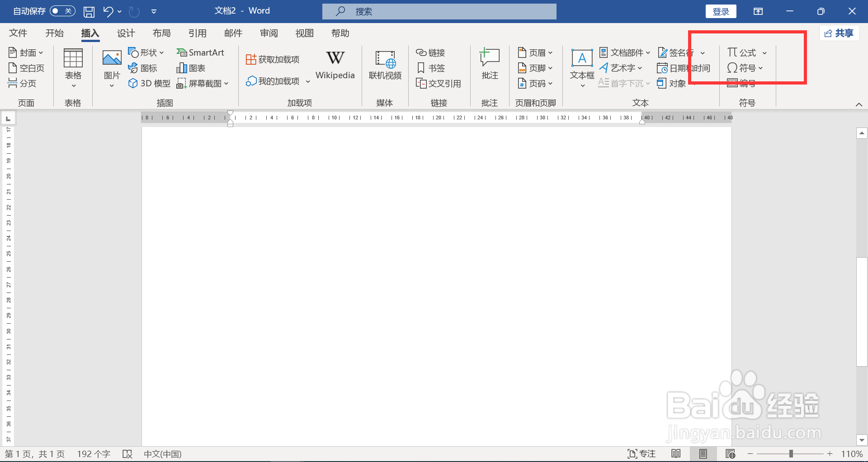Image resolution: width=868 pixels, height=462 pixels.
Task: Insert a 交叉引用 cross-reference
Action: (439, 83)
